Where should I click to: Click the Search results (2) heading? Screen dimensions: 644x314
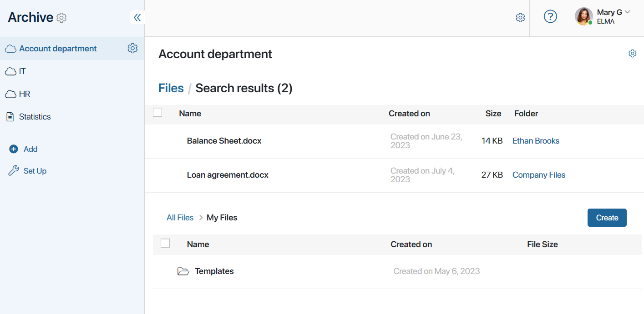(244, 88)
